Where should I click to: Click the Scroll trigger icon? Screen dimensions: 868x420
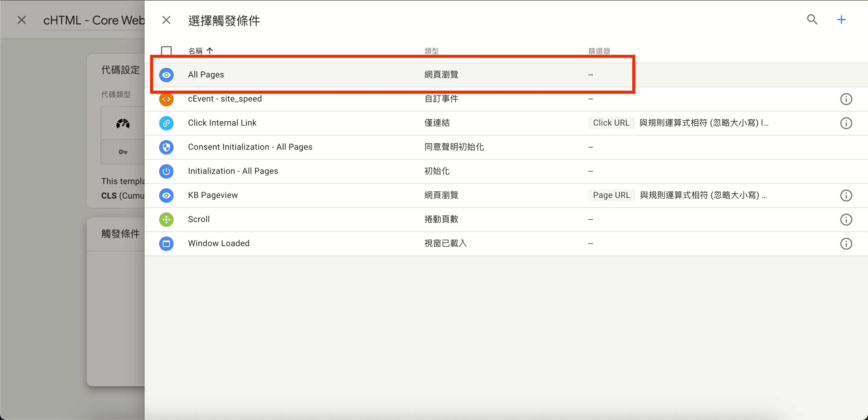click(x=166, y=219)
